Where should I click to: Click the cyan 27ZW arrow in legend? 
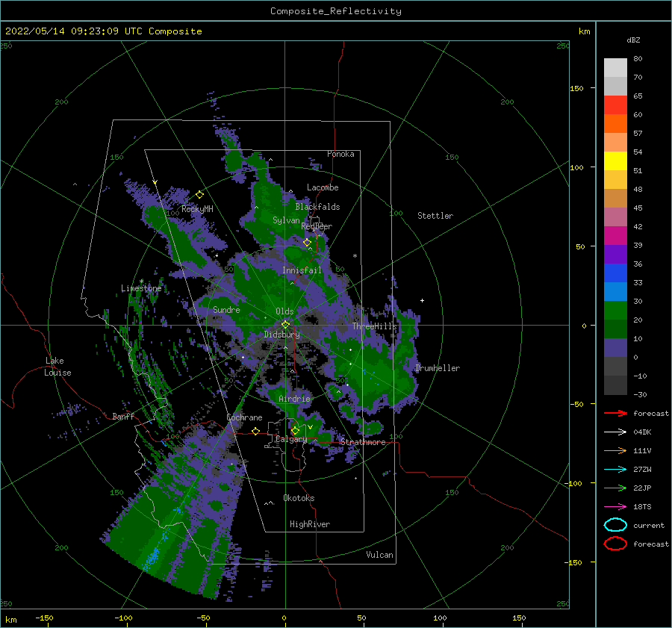coord(615,470)
